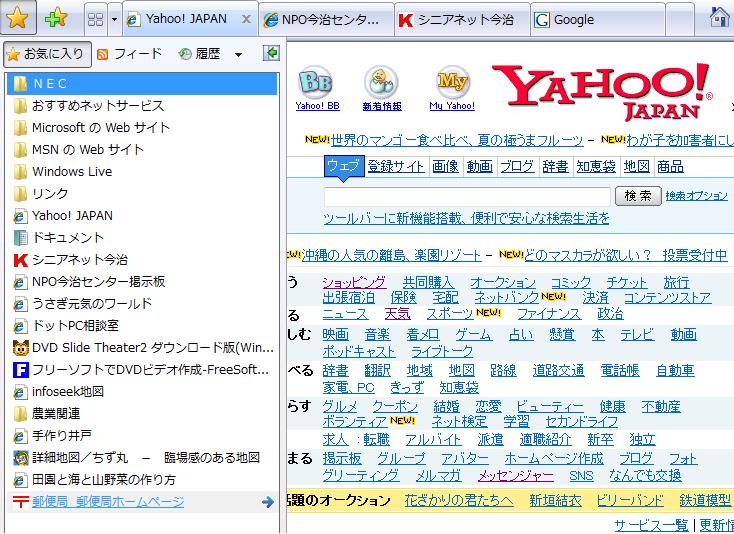734x534 pixels.
Task: Open the 郵便局ホームページ favorite link
Action: pos(108,502)
